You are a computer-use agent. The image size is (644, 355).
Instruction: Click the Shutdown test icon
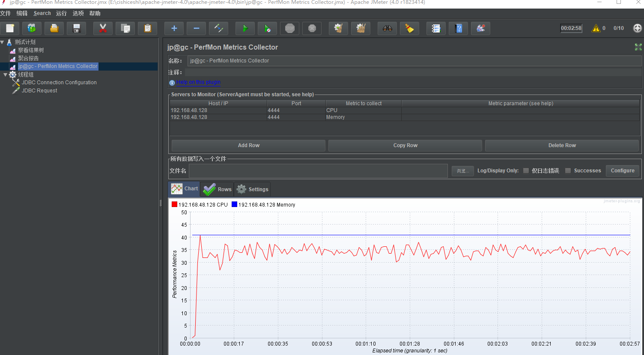312,28
